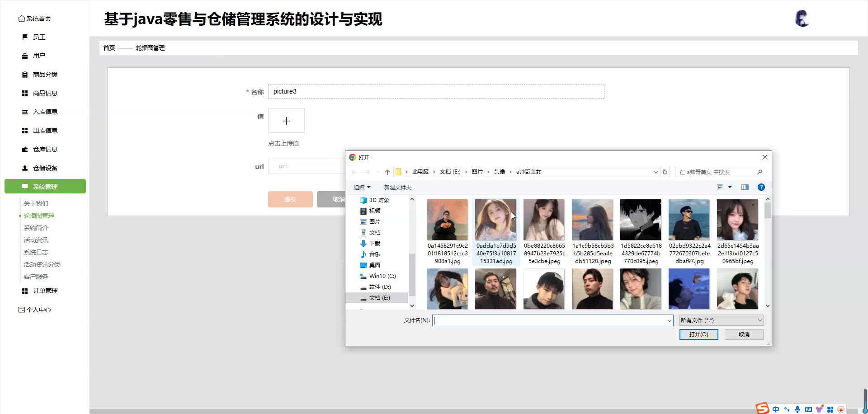Click the 打开(O) button in file dialog
868x414 pixels.
pyautogui.click(x=698, y=334)
